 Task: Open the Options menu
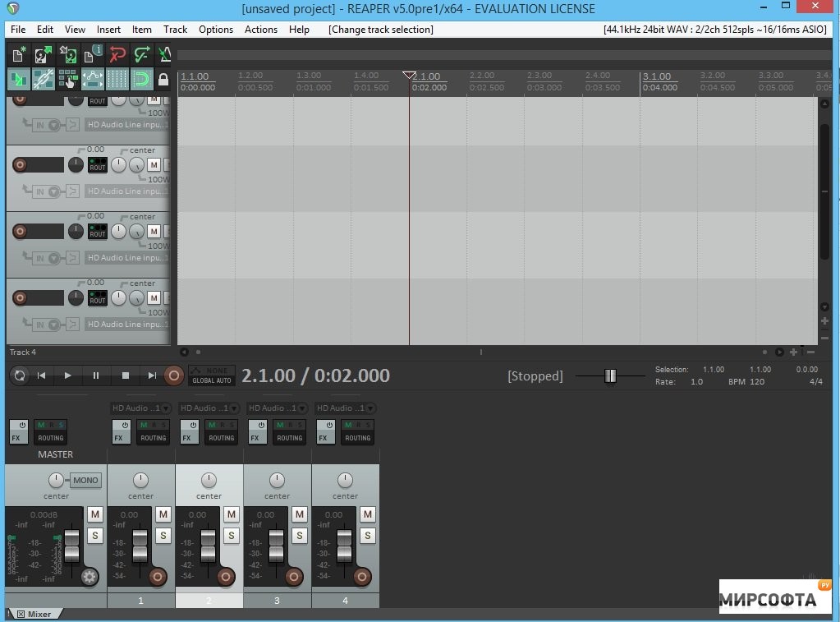(216, 30)
